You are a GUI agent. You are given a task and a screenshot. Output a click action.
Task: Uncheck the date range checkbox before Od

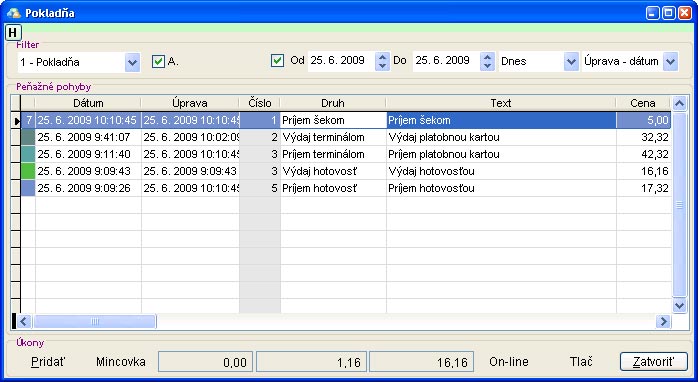click(277, 61)
